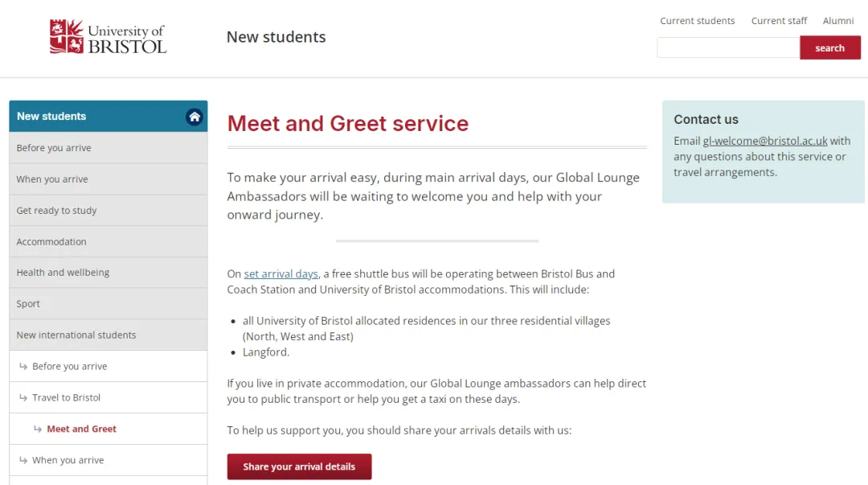Open the Current staff link
This screenshot has height=485, width=868.
(779, 20)
